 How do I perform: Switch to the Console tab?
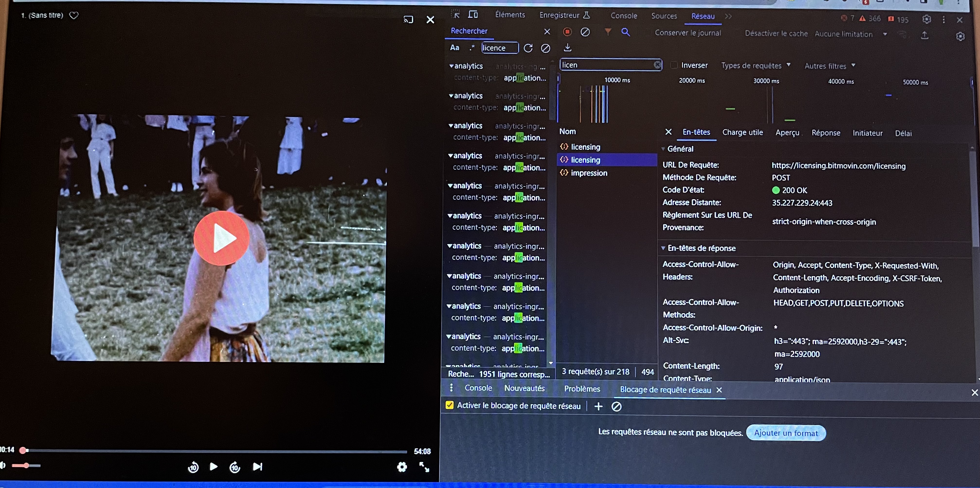pyautogui.click(x=624, y=16)
